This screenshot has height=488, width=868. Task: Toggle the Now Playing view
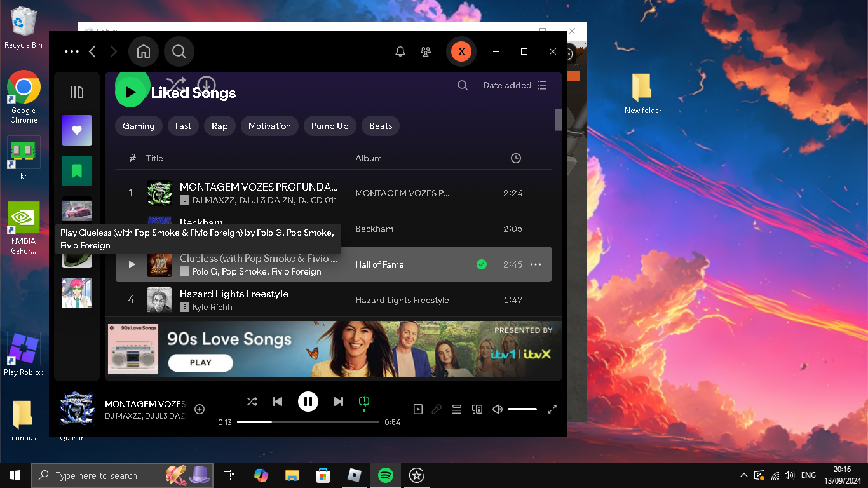click(418, 409)
